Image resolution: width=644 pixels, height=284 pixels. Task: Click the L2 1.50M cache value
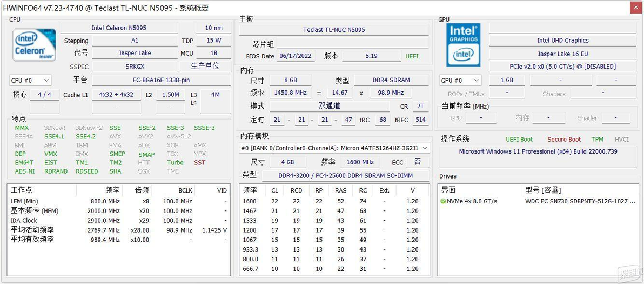[170, 95]
